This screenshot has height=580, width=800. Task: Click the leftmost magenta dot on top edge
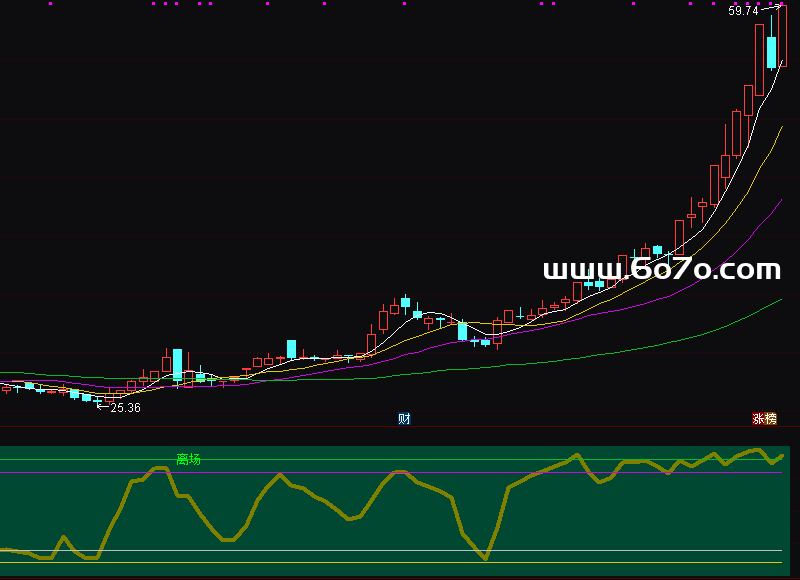[51, 4]
